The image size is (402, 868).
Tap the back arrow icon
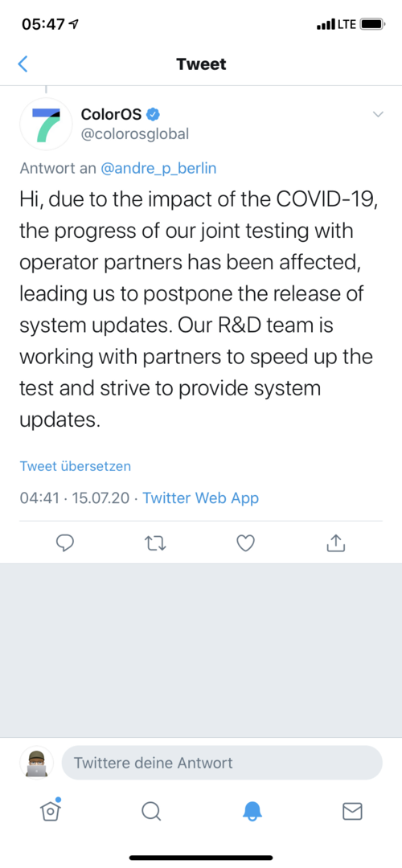[23, 64]
